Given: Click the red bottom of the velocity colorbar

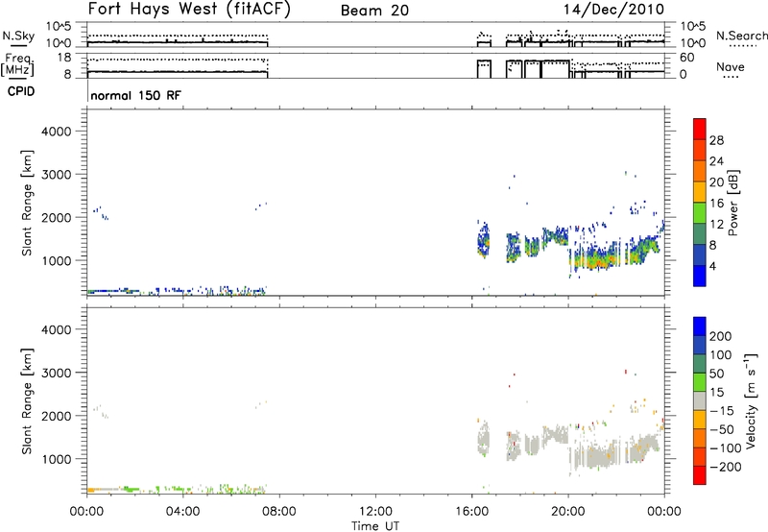Looking at the screenshot, I should pos(700,475).
